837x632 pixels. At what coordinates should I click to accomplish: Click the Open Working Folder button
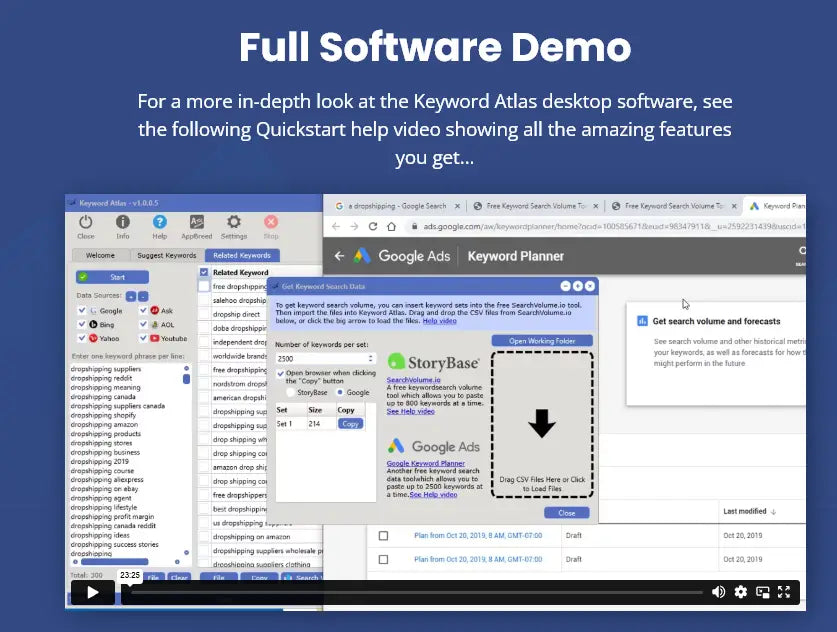tap(542, 341)
